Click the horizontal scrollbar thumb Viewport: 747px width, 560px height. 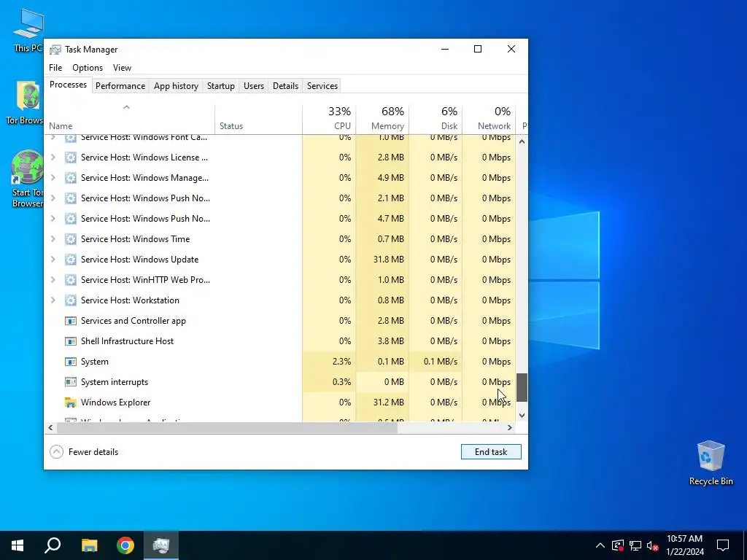(227, 427)
